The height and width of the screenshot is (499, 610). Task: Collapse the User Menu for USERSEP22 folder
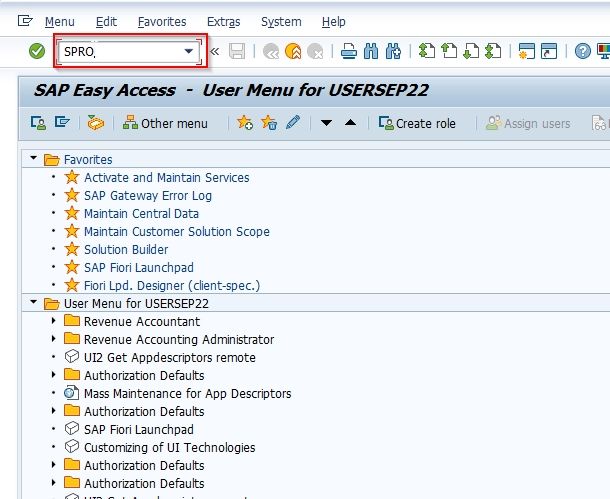point(34,302)
